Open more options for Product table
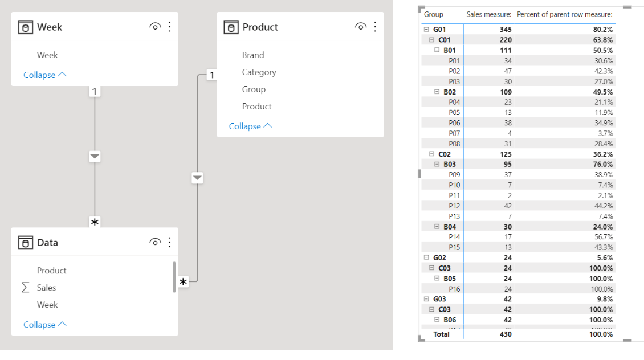 pyautogui.click(x=375, y=27)
